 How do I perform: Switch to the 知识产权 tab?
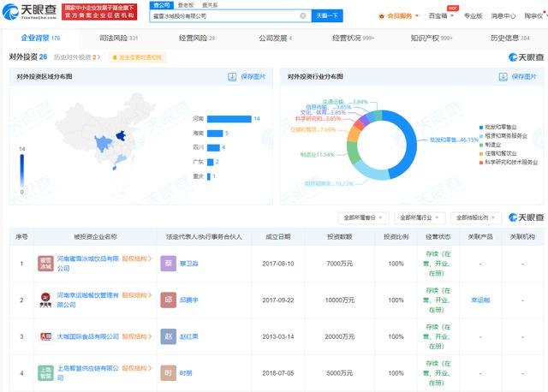[432, 38]
